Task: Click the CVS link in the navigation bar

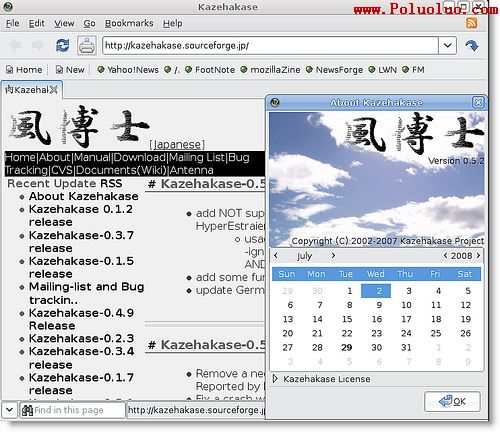Action: 62,170
